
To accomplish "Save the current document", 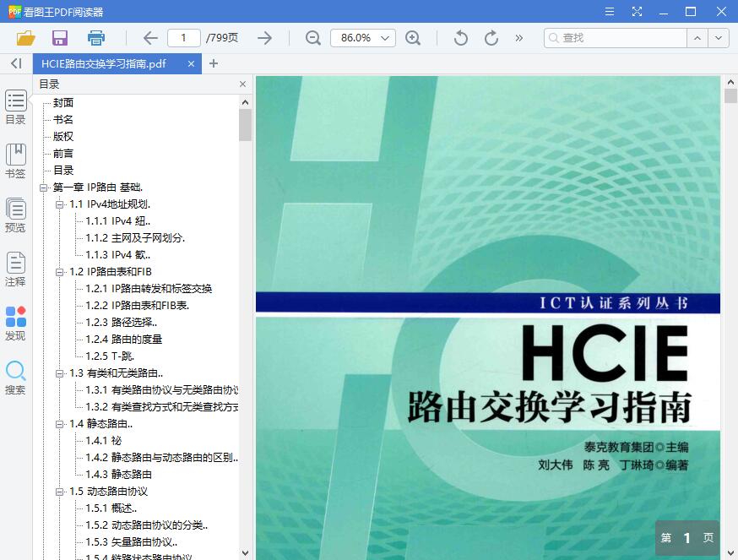I will point(59,37).
